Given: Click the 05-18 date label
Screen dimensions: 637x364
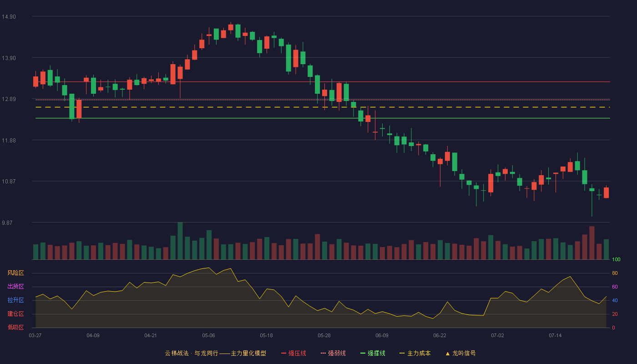Looking at the screenshot, I should coord(266,335).
